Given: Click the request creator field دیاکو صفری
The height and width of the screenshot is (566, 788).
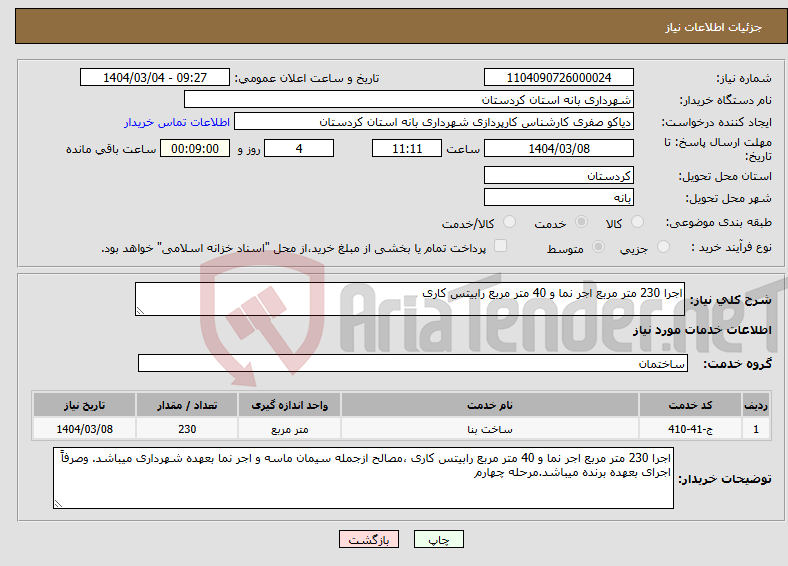Looking at the screenshot, I should click(x=434, y=122).
